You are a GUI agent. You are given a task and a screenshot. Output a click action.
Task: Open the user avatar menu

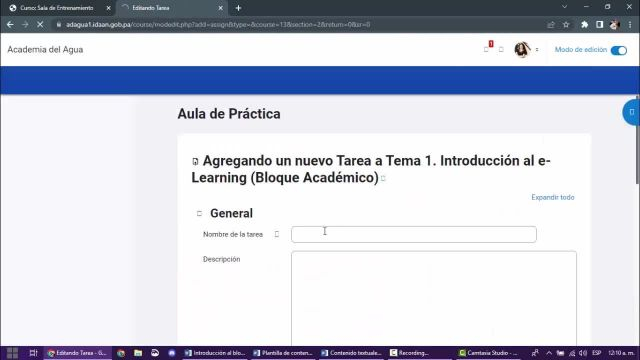point(522,50)
